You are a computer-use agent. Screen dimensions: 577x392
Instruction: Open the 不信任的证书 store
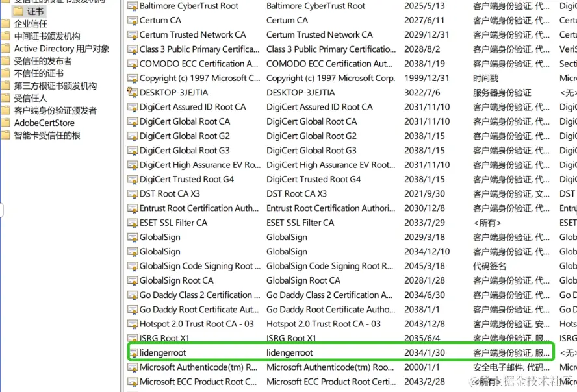38,73
